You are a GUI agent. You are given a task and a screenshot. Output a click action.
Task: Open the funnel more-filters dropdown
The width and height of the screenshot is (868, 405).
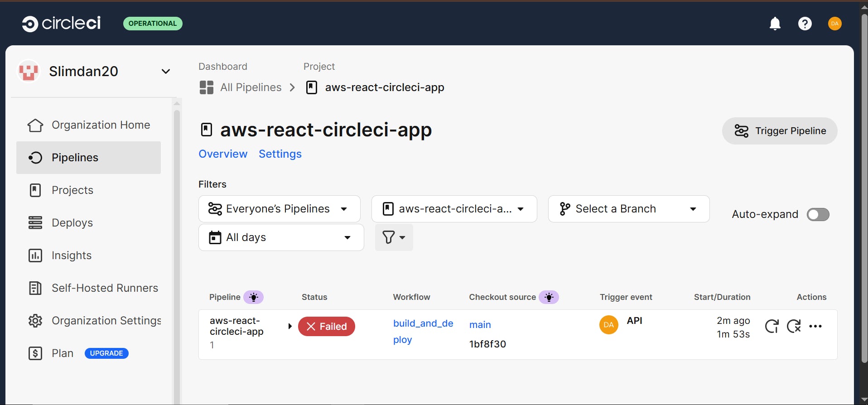tap(394, 237)
